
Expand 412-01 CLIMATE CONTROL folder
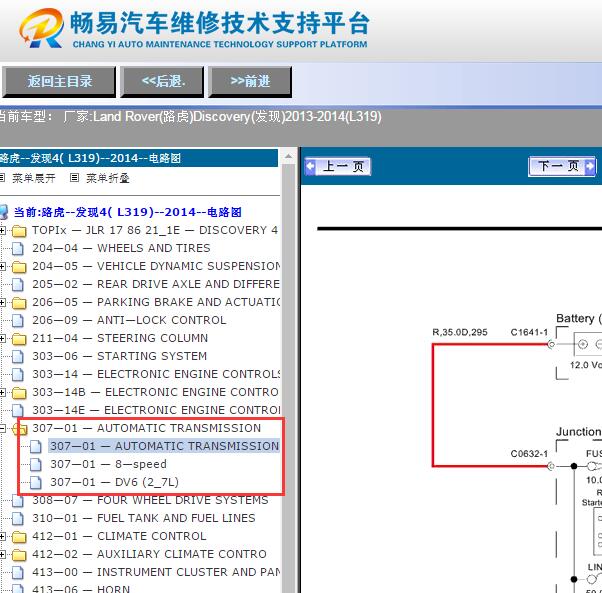(x=2, y=536)
